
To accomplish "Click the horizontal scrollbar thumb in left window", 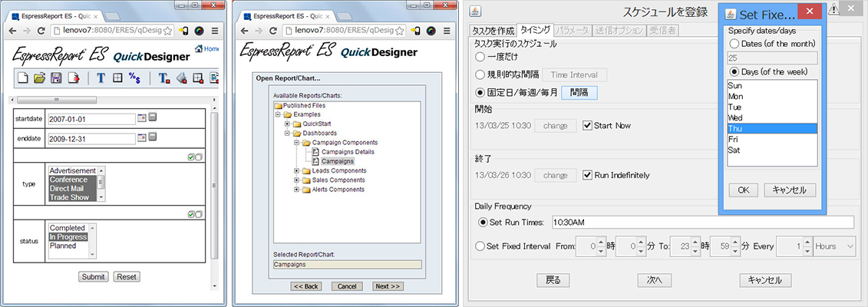I will click(x=56, y=100).
